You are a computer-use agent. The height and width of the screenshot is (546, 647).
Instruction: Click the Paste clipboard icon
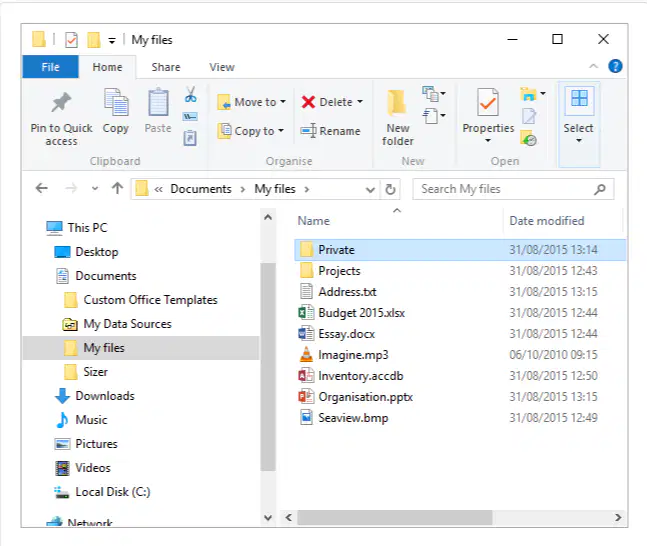tap(158, 102)
